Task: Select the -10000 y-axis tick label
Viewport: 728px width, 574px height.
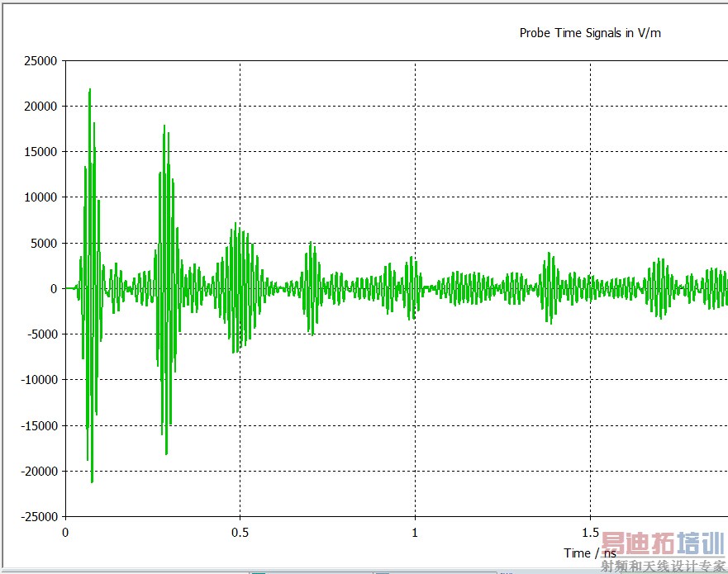Action: click(x=39, y=380)
